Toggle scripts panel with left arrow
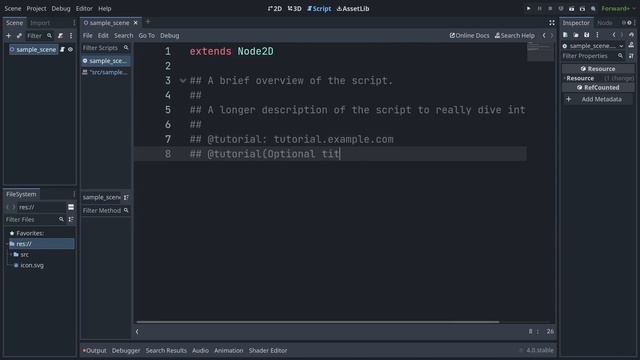The image size is (640, 360). coord(137,332)
